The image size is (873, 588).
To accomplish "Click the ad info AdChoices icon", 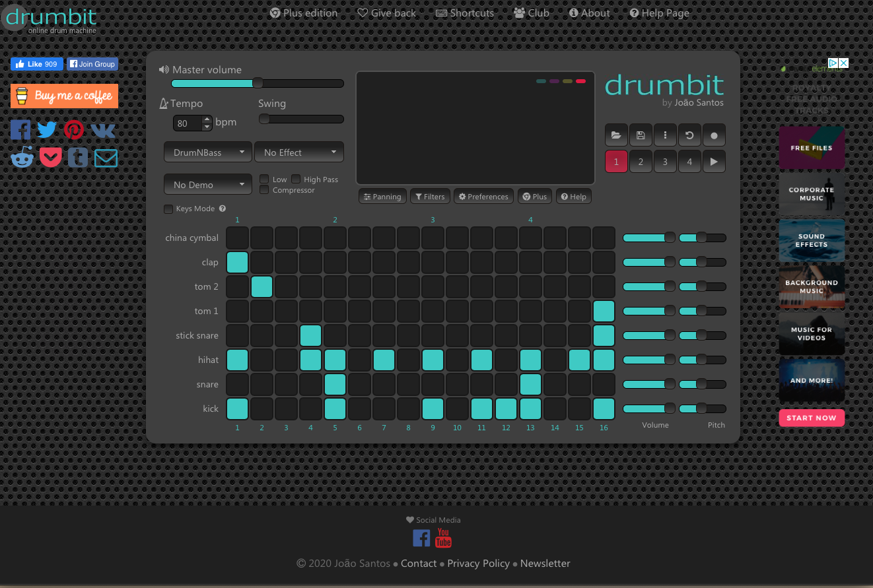I will 833,63.
